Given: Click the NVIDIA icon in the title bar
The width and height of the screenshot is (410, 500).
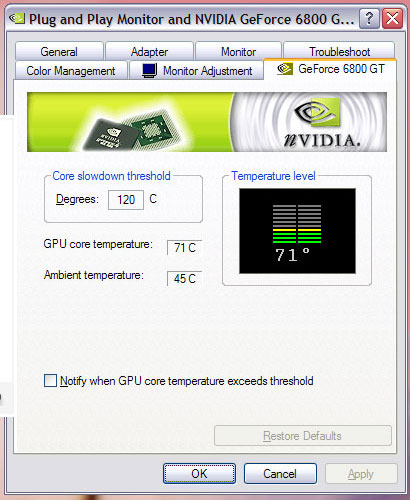Looking at the screenshot, I should click(x=17, y=18).
